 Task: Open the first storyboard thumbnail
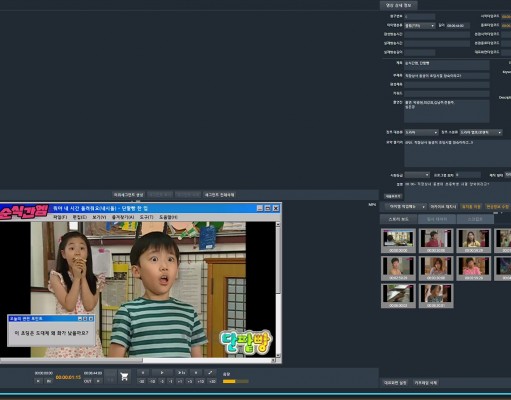(x=398, y=241)
